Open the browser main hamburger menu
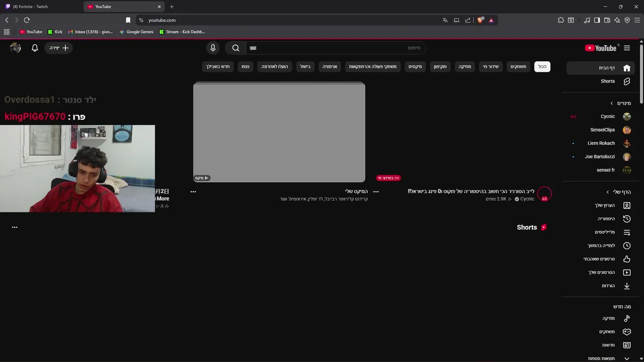 click(637, 20)
